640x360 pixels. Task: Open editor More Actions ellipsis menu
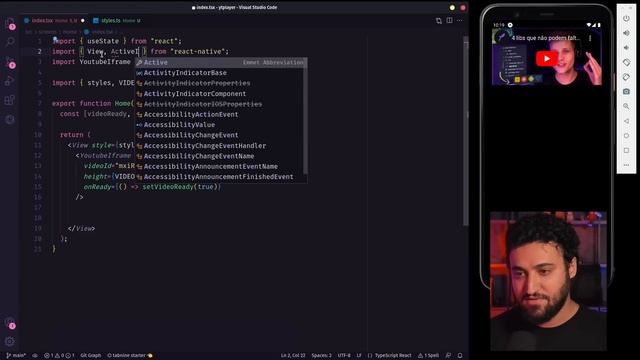pyautogui.click(x=460, y=20)
